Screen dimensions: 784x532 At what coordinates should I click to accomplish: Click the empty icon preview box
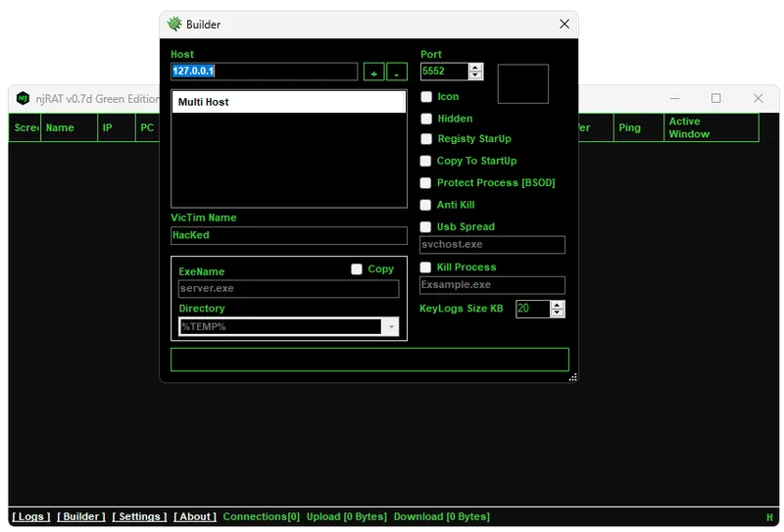522,84
